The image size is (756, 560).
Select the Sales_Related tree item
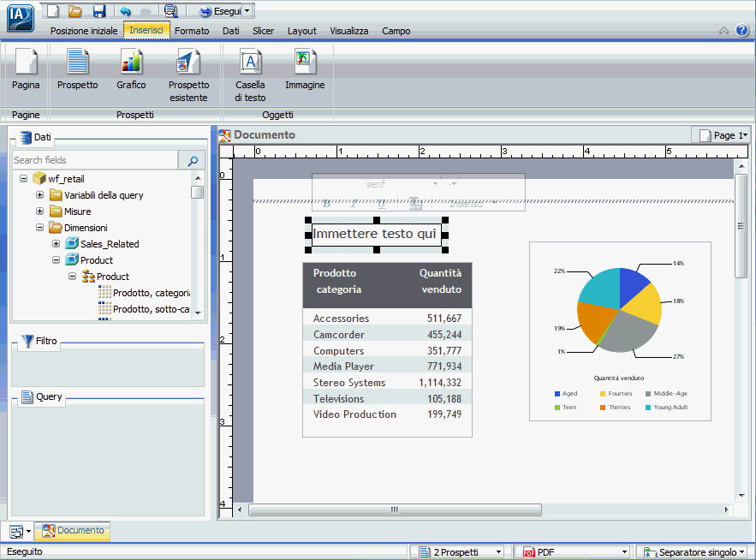[110, 244]
